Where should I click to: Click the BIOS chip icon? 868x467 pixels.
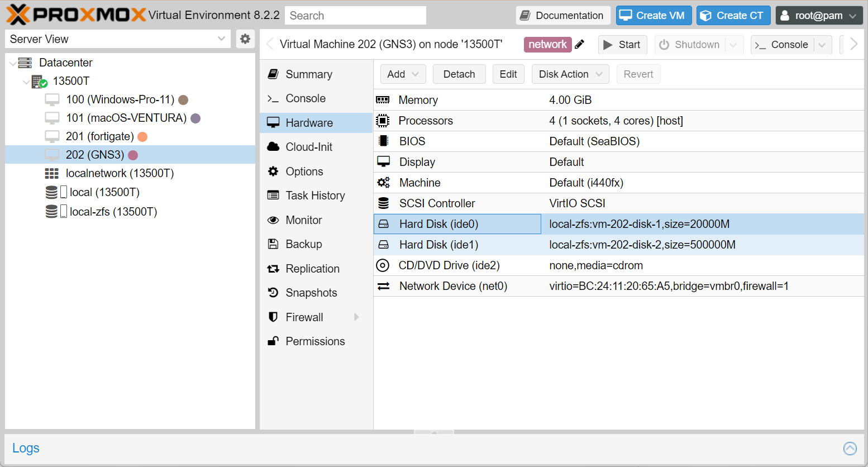383,141
